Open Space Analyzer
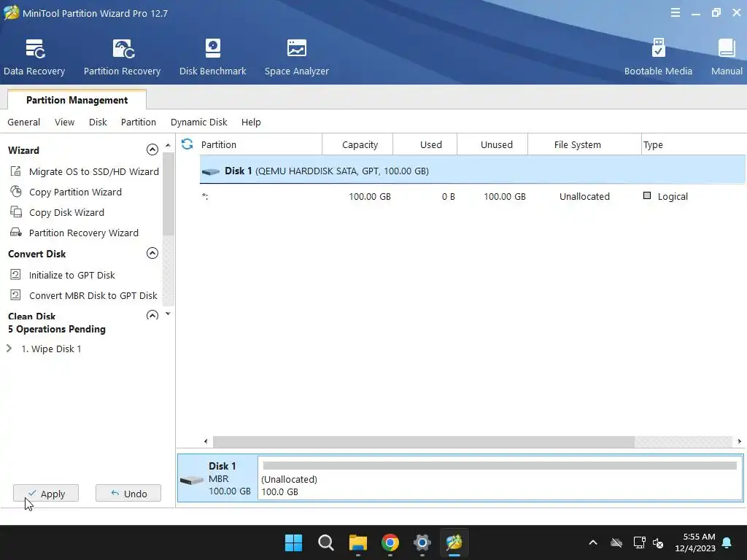The width and height of the screenshot is (747, 560). point(296,58)
